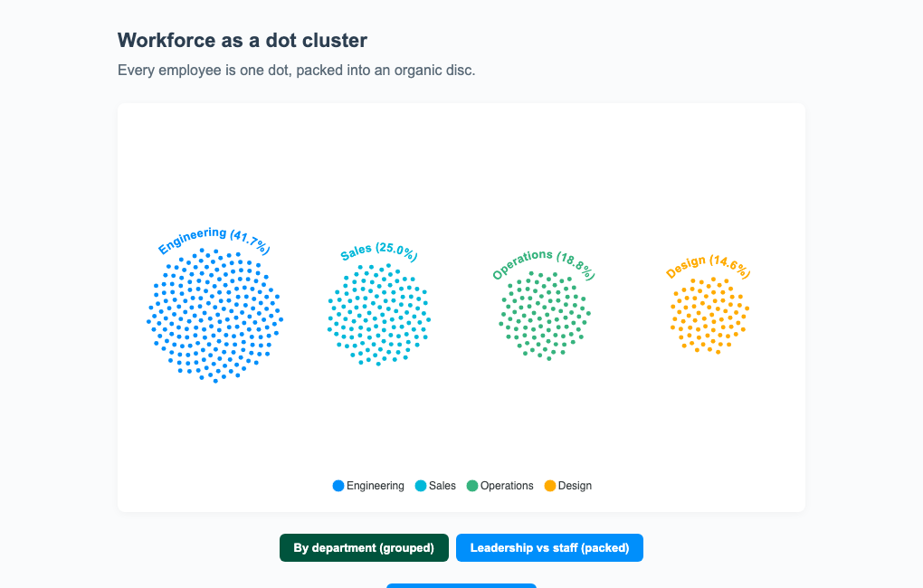Toggle the Sales legend label

[x=442, y=486]
